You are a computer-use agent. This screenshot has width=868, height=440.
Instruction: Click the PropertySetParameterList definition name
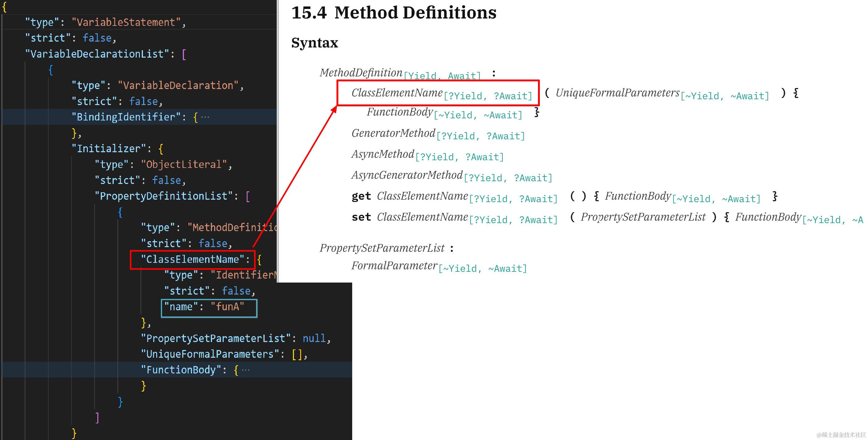(x=382, y=248)
